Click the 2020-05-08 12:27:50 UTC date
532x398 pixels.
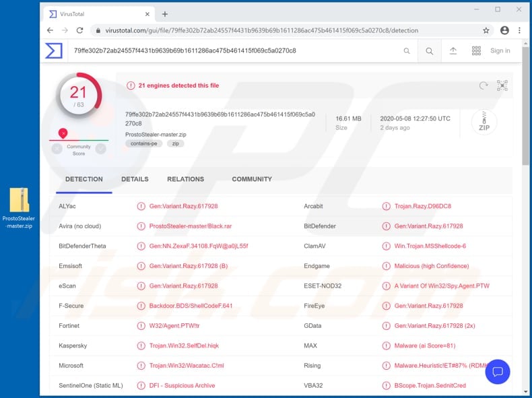tap(415, 119)
